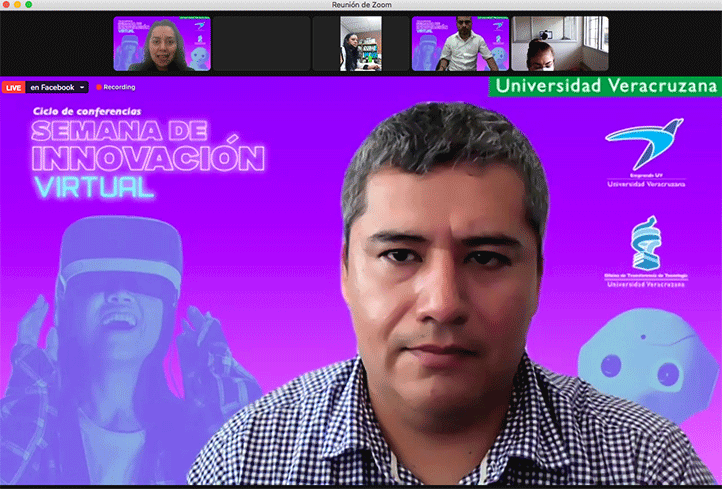Click the 'Ciclo de conferencias' heading text
722x489 pixels.
tap(85, 111)
